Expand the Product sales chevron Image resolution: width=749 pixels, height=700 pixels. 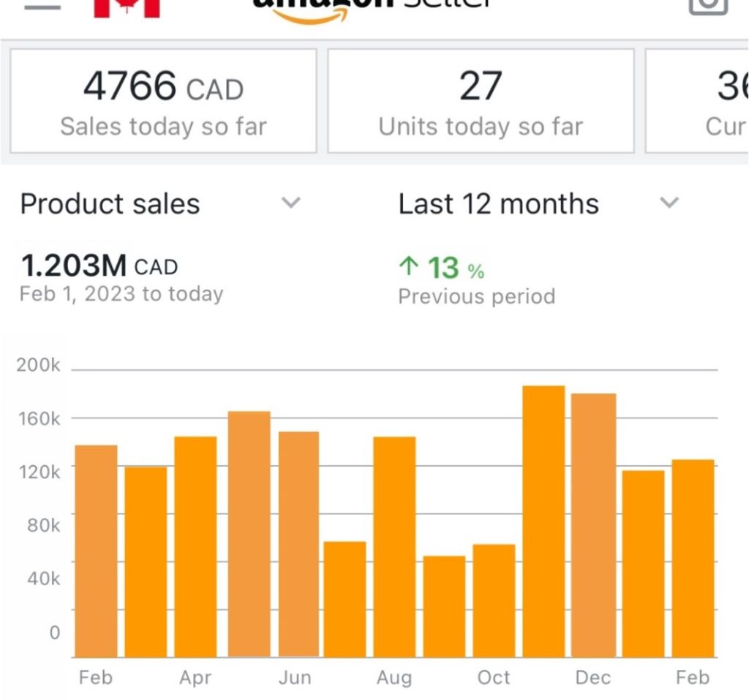click(291, 203)
